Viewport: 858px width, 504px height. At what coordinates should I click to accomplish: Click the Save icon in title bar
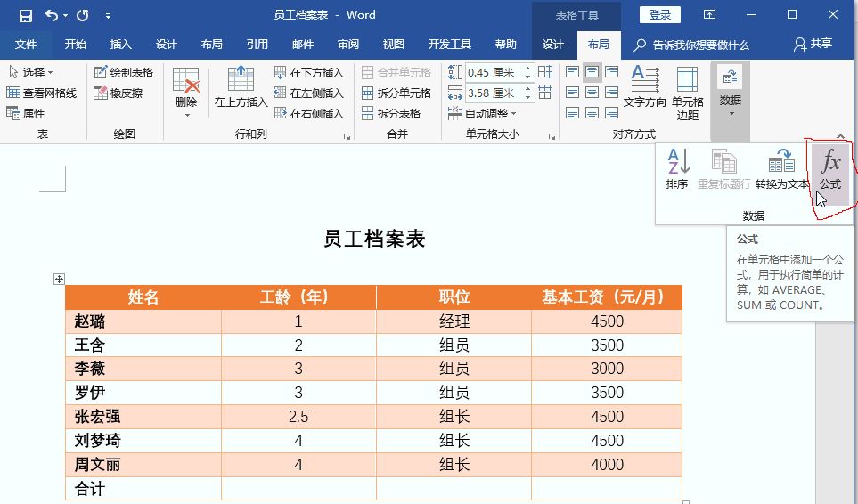26,15
